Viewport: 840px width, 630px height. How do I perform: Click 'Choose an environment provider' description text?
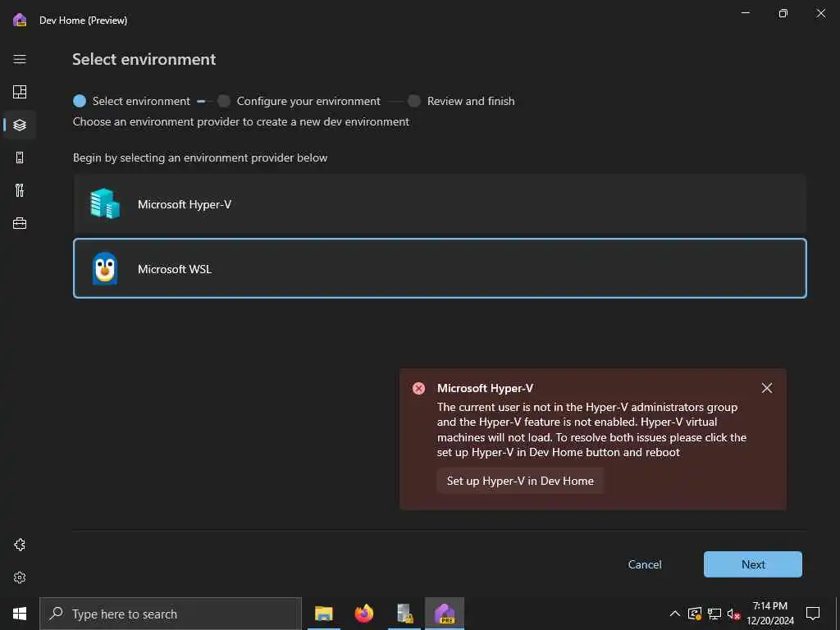(241, 121)
